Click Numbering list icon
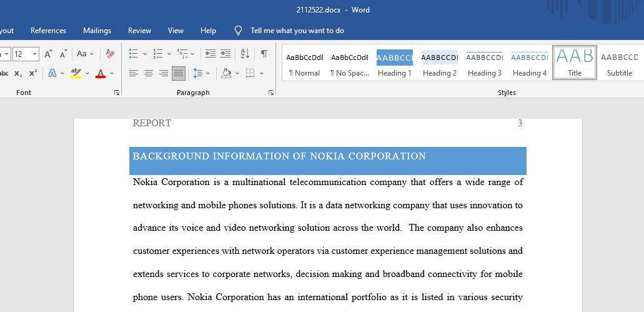 [157, 54]
